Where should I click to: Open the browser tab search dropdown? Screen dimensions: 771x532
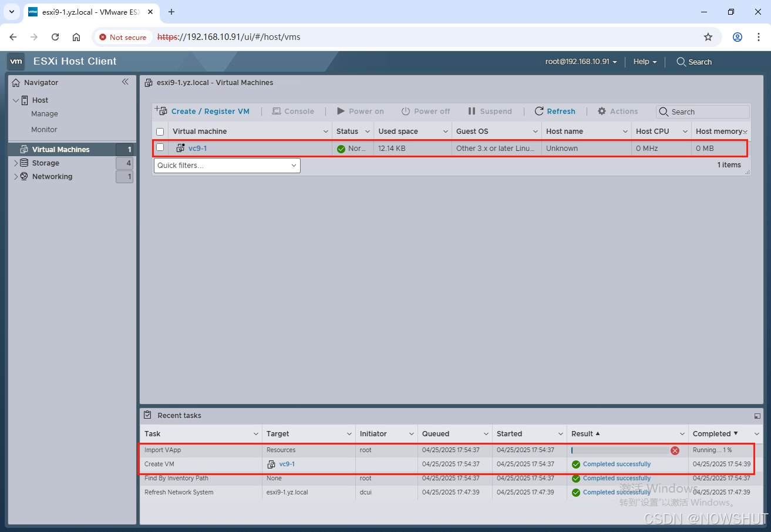(x=11, y=12)
